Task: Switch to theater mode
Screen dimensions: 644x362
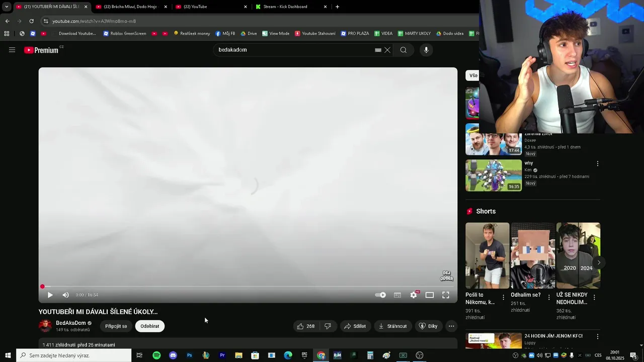Action: 430,295
